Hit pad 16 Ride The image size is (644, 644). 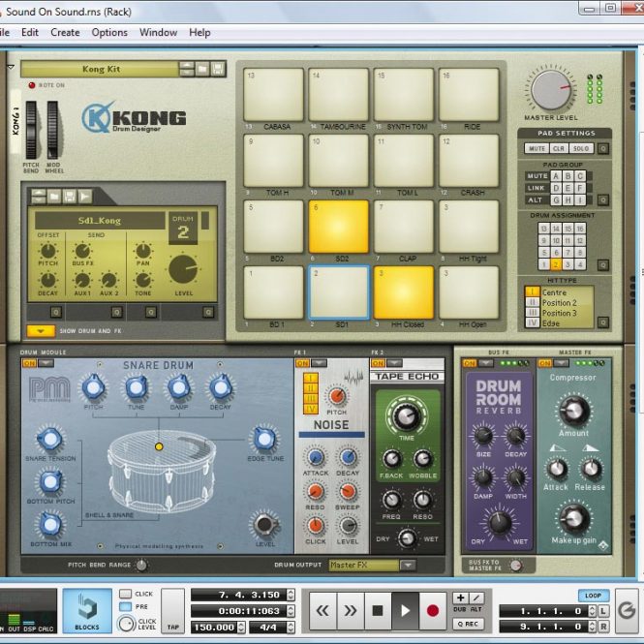(x=469, y=95)
